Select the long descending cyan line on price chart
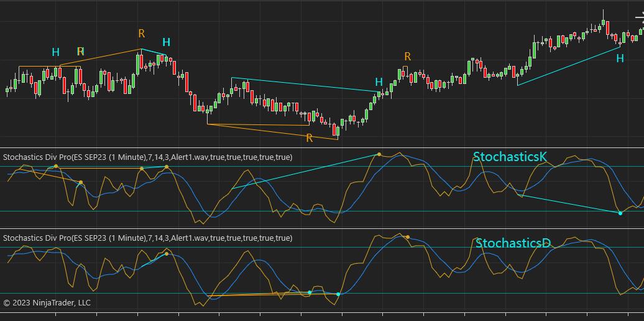644x321 pixels. click(306, 85)
